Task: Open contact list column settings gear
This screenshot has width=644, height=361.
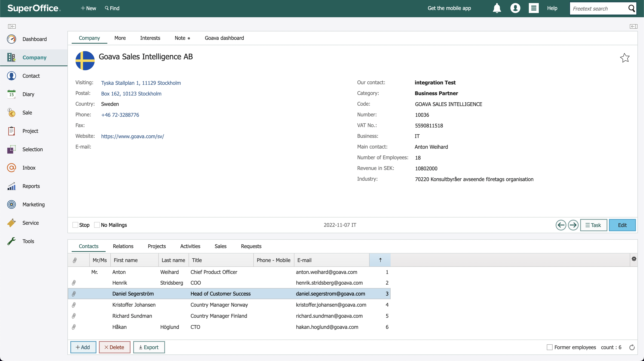Action: pos(634,259)
